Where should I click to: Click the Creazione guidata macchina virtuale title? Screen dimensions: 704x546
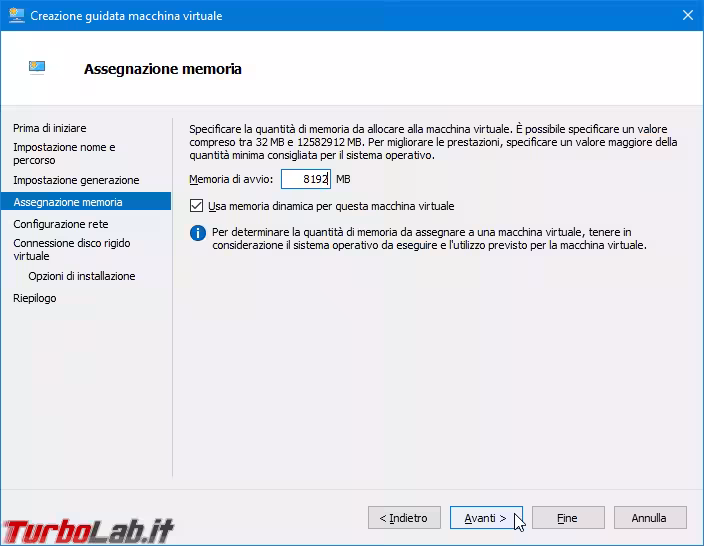[127, 16]
